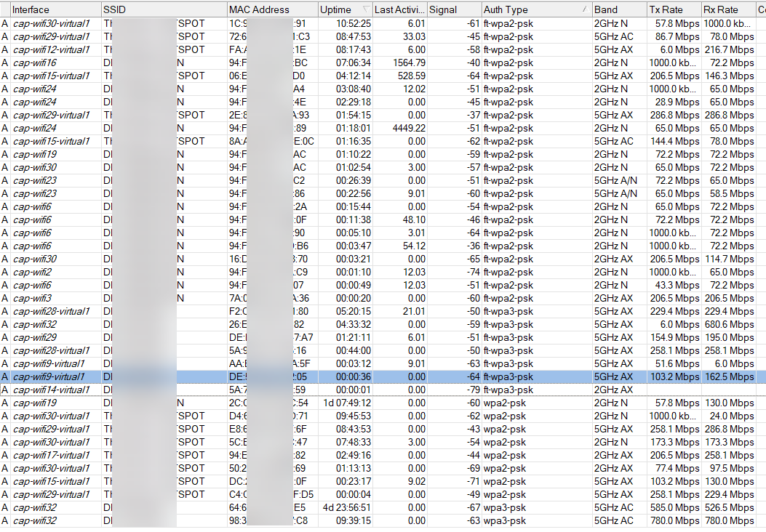Click the last activity value 4449.22
This screenshot has width=766, height=532.
[x=409, y=128]
